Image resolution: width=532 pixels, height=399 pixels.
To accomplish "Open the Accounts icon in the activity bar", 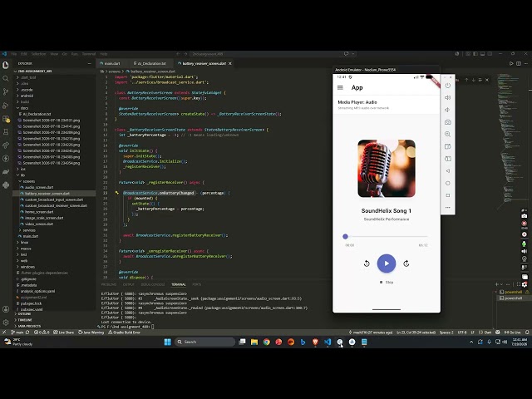I will [x=6, y=309].
